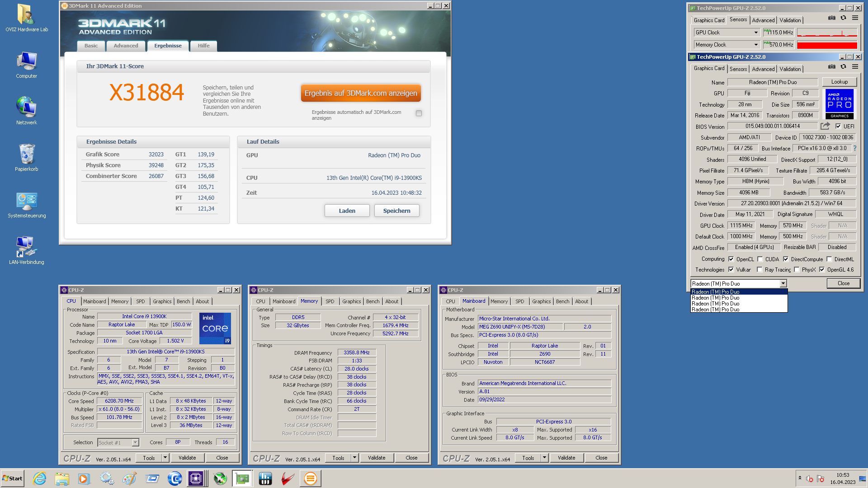Open the Memory Clock sensor dropdown
Viewport: 868px width, 488px height.
756,45
